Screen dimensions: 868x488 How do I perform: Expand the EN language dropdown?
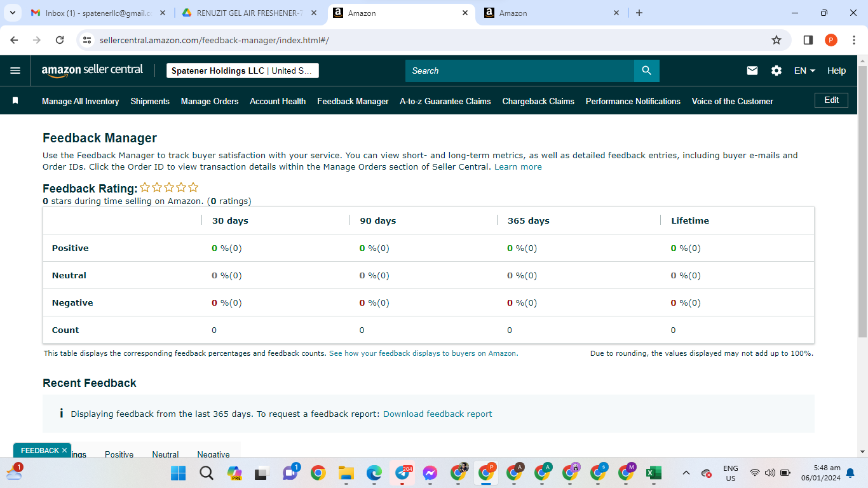804,71
